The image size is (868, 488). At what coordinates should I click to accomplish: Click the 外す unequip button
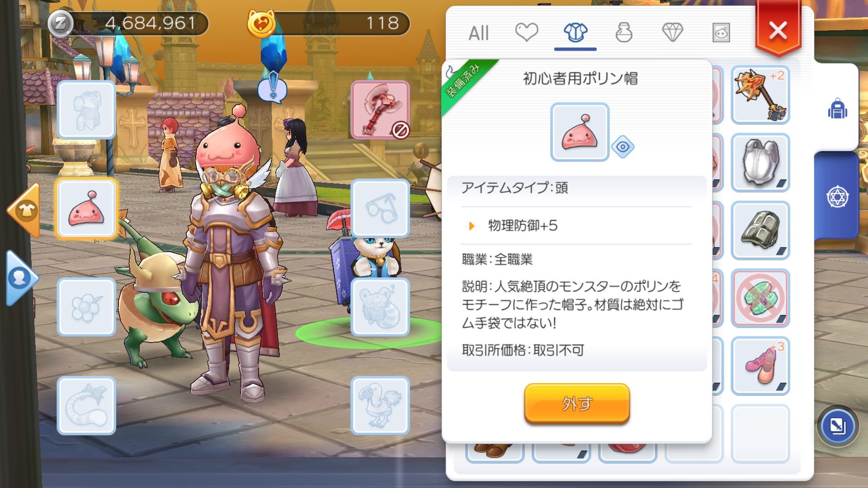pyautogui.click(x=577, y=404)
